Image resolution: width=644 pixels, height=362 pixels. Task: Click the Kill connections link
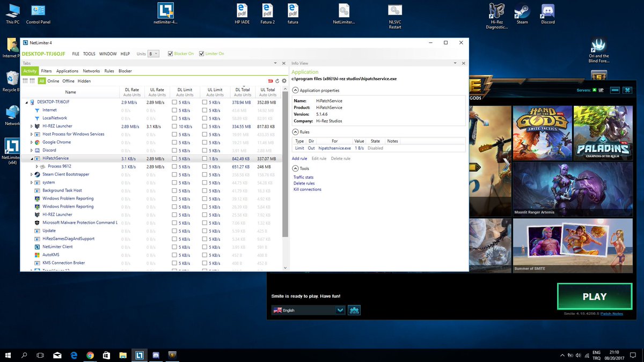(308, 189)
